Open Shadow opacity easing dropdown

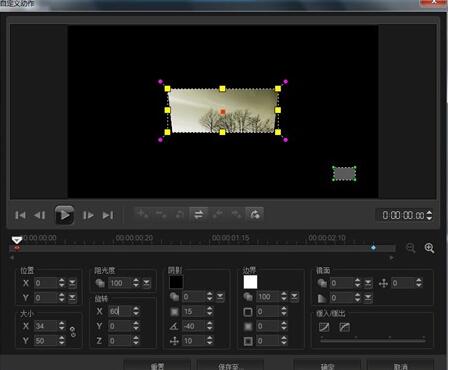click(x=220, y=296)
